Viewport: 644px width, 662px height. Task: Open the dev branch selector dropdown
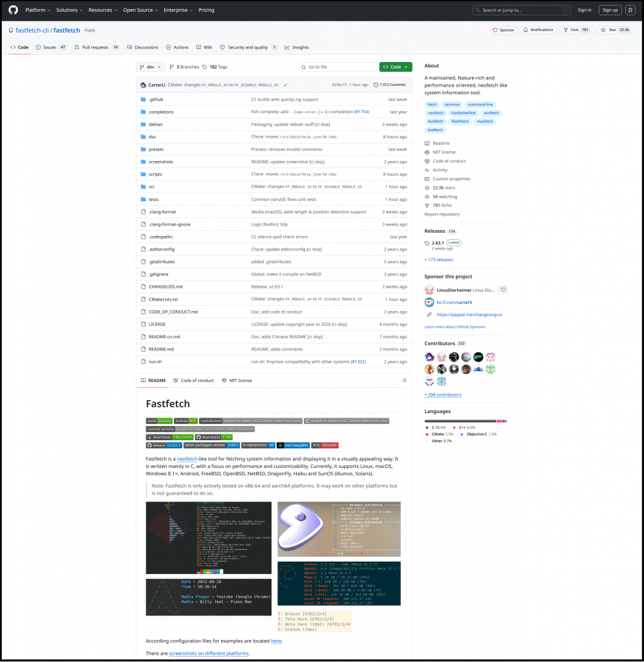tap(151, 67)
